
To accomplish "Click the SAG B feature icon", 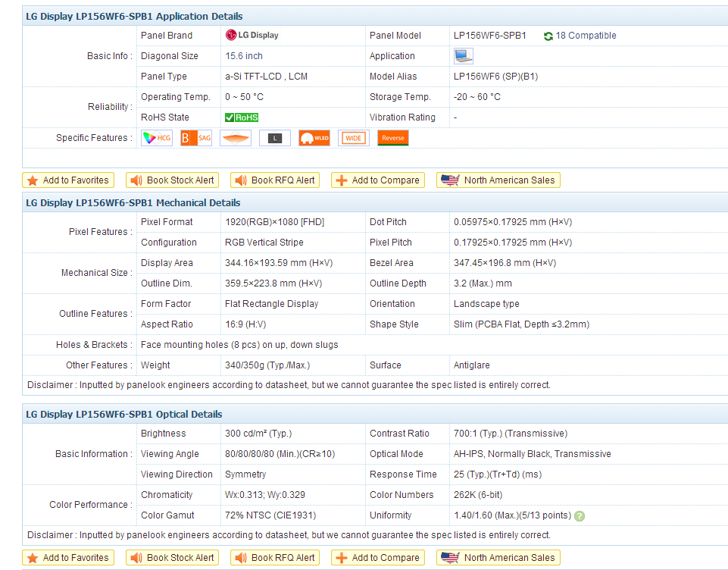I will tap(196, 138).
